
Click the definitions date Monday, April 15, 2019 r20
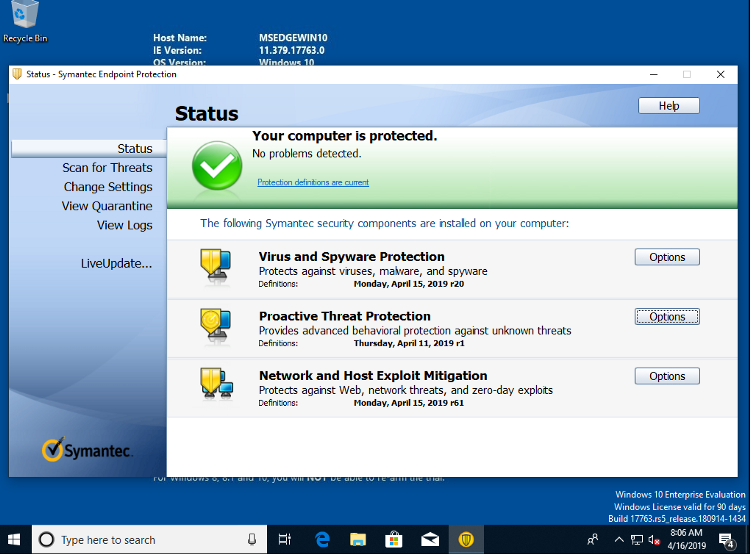[408, 284]
